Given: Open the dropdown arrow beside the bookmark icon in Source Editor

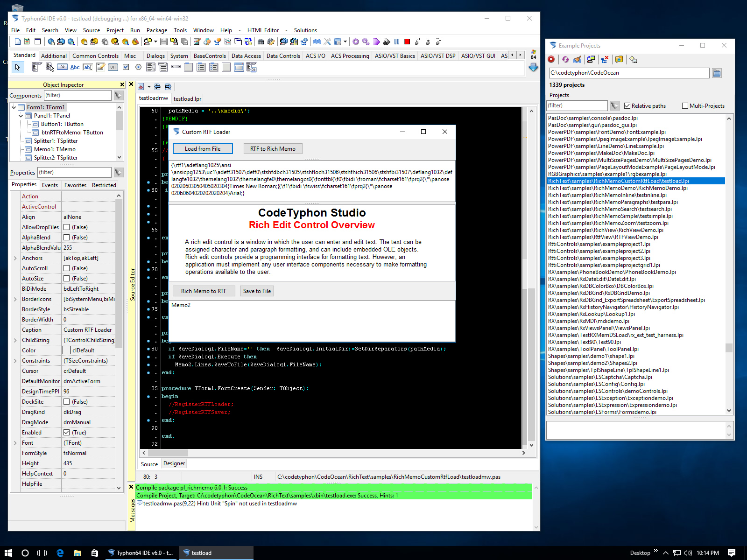Looking at the screenshot, I should [149, 87].
